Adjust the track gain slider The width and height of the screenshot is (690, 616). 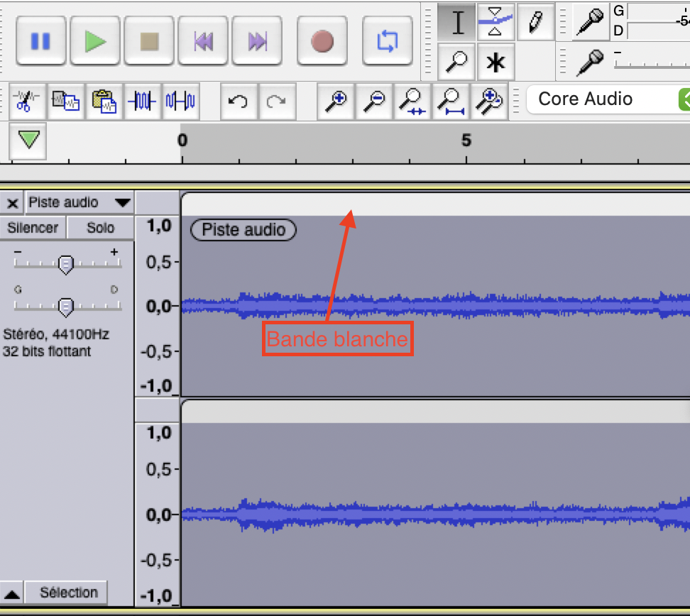point(66,264)
